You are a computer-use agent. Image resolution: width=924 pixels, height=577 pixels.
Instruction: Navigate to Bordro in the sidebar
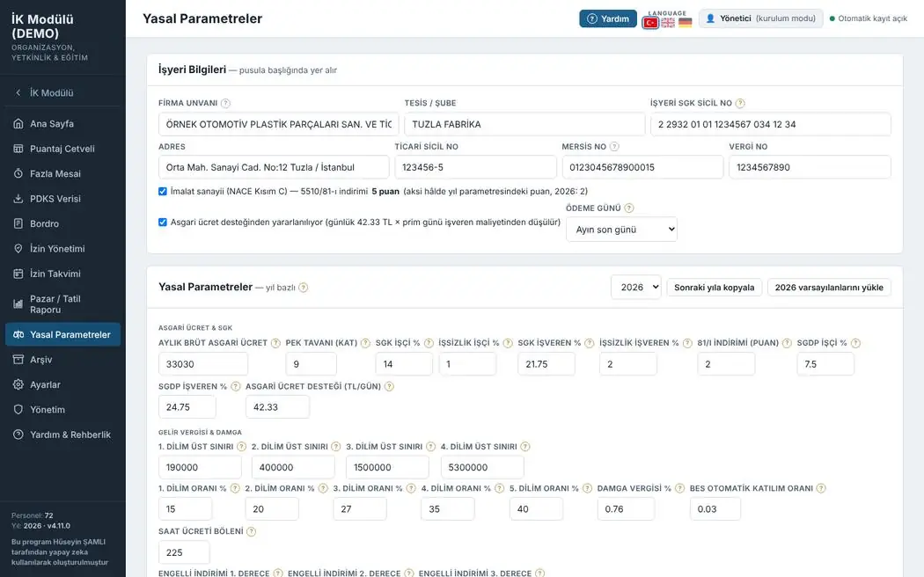pos(62,223)
